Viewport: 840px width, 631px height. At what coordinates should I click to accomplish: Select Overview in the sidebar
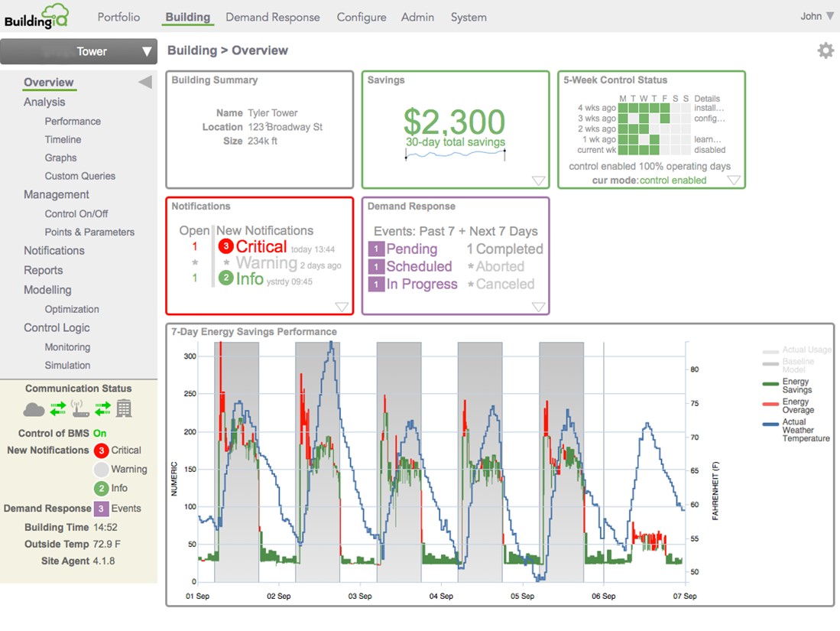click(49, 82)
